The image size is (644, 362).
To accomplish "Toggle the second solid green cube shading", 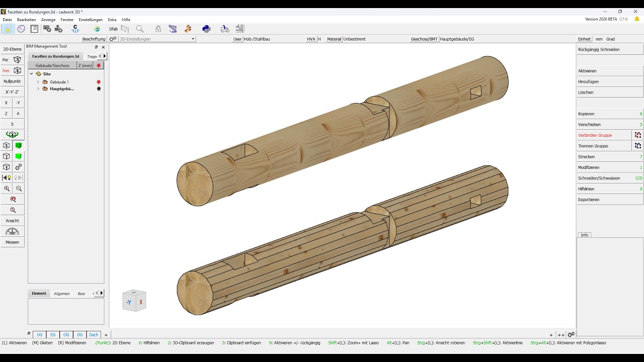I will pos(19,156).
